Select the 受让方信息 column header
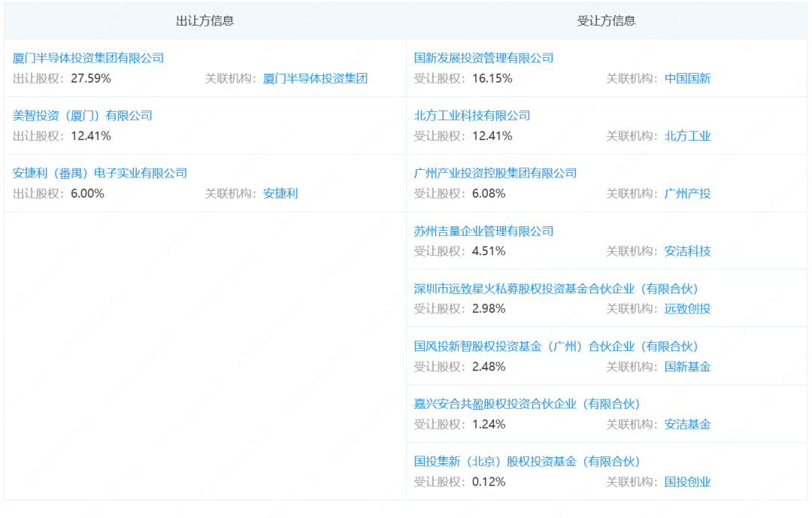This screenshot has height=518, width=812. tap(607, 21)
